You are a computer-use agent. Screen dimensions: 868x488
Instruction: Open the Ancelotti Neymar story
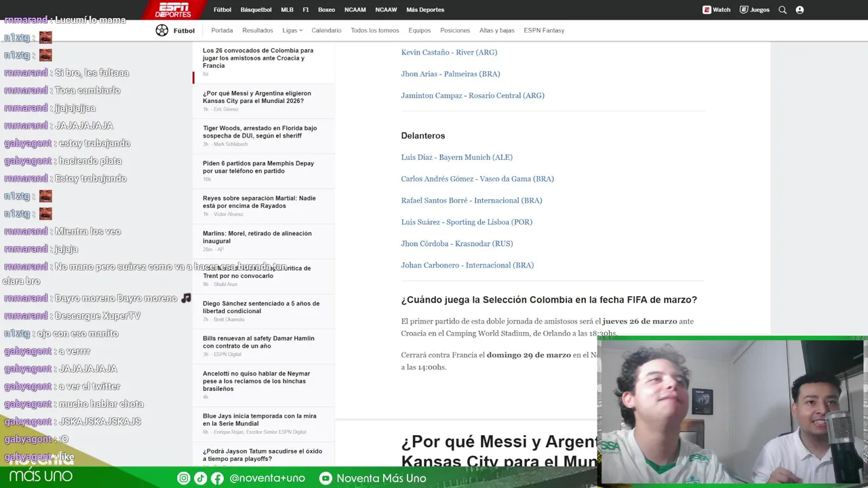click(256, 381)
